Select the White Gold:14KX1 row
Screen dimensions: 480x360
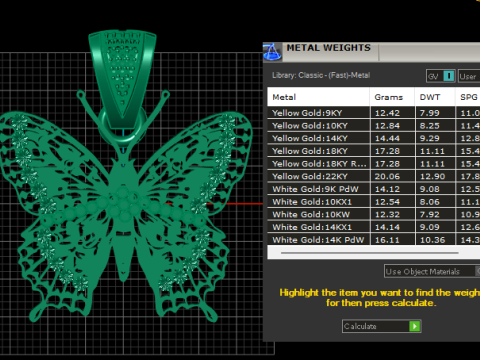(x=374, y=227)
